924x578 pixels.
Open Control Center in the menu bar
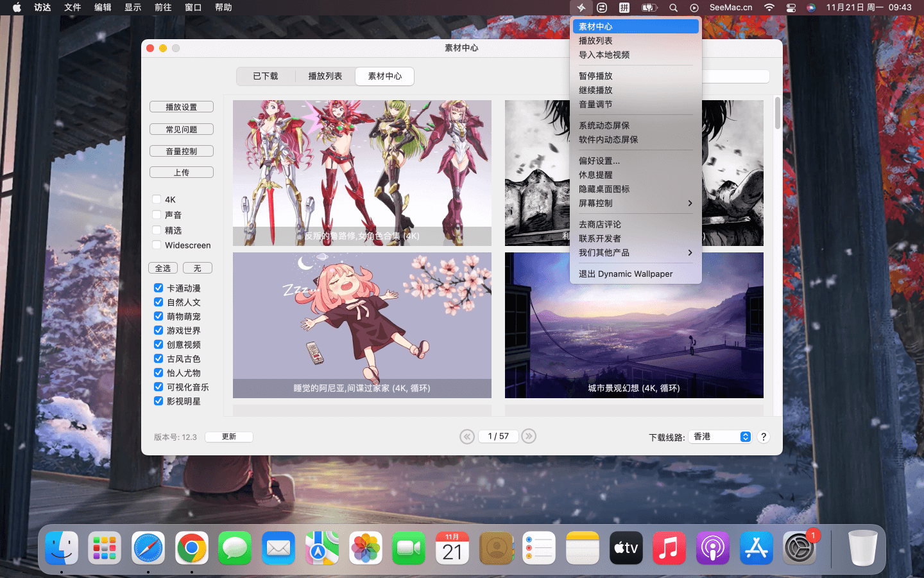pos(791,8)
